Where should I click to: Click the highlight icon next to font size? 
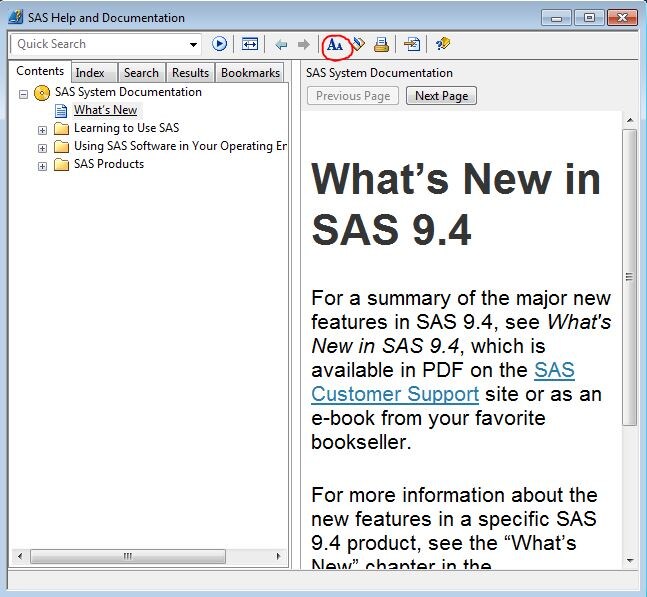click(x=359, y=44)
